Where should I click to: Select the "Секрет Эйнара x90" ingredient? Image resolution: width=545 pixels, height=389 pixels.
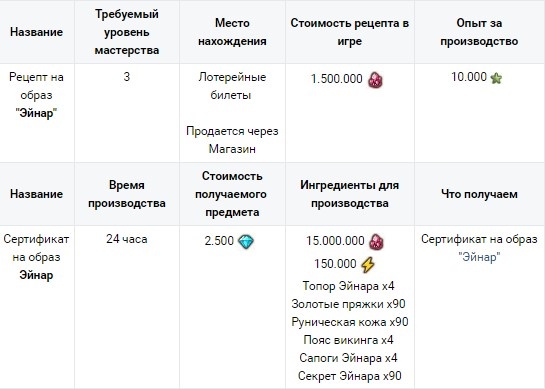click(350, 376)
